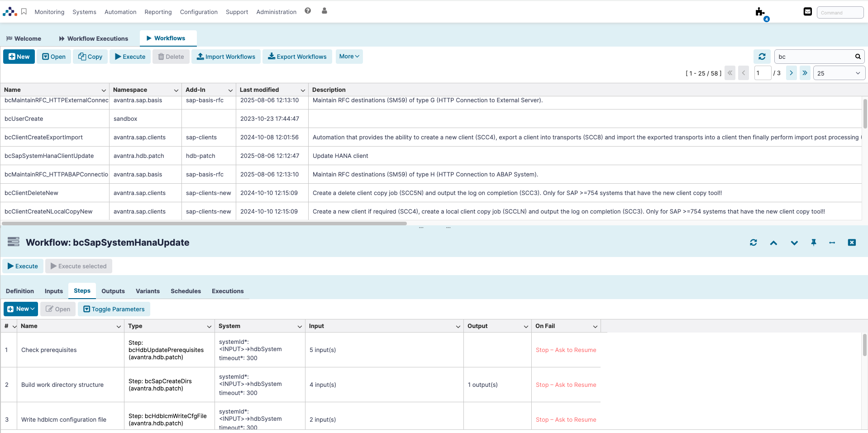Screen dimensions: 868x433
Task: Open the messages envelope icon
Action: coord(807,11)
